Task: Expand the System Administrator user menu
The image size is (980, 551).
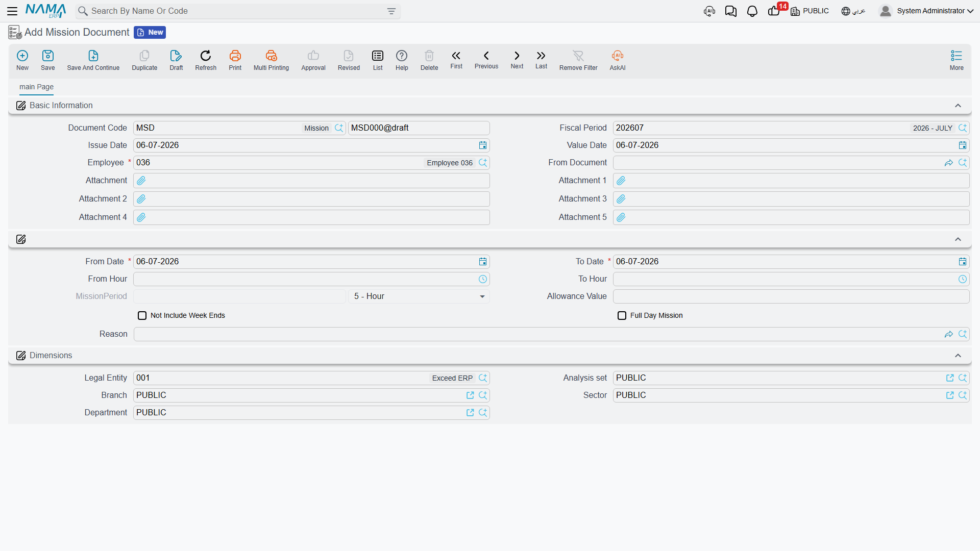Action: (926, 11)
